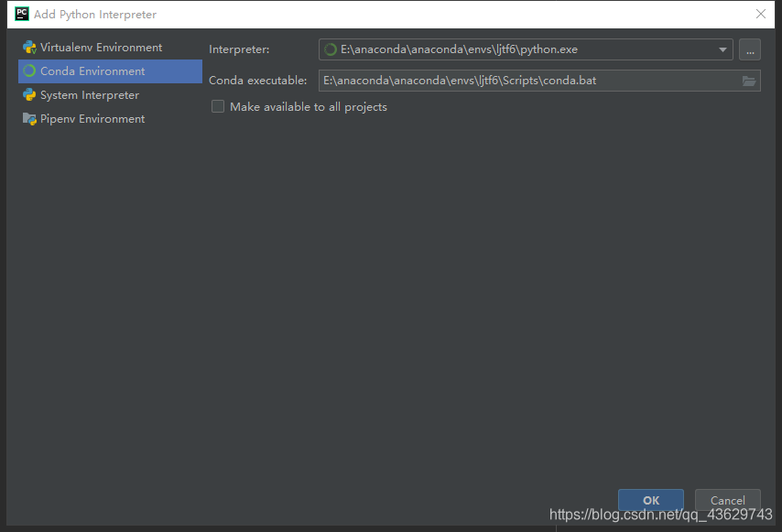The height and width of the screenshot is (532, 782).
Task: Click the PyCharm logo in title bar
Action: (x=22, y=14)
